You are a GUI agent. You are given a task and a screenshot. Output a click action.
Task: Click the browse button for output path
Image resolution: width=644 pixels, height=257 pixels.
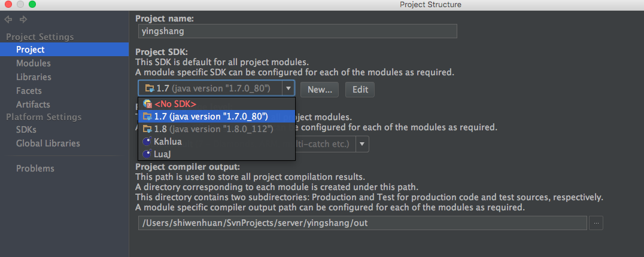(x=596, y=223)
